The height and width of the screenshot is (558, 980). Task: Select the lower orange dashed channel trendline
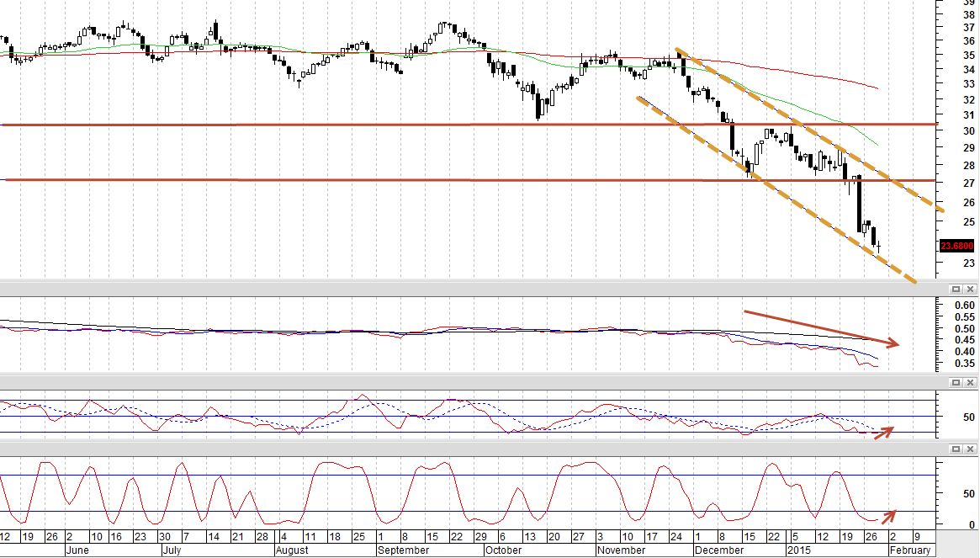coord(776,189)
